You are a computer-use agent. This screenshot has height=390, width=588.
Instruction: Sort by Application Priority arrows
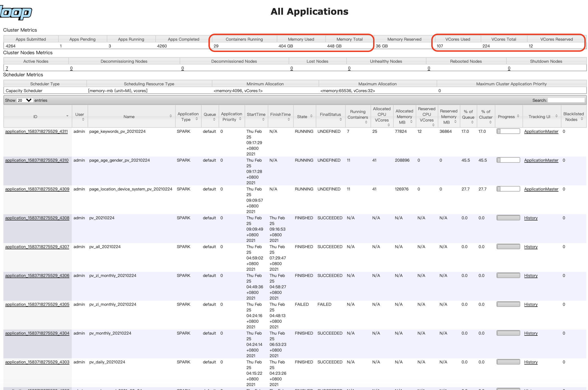pyautogui.click(x=240, y=119)
